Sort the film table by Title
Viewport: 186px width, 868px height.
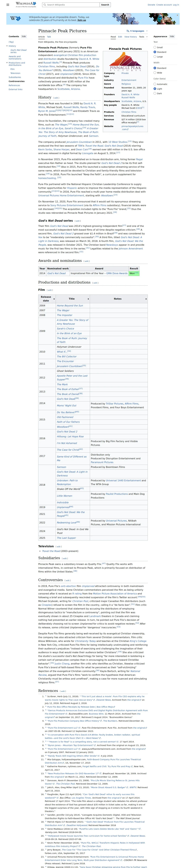(x=73, y=299)
